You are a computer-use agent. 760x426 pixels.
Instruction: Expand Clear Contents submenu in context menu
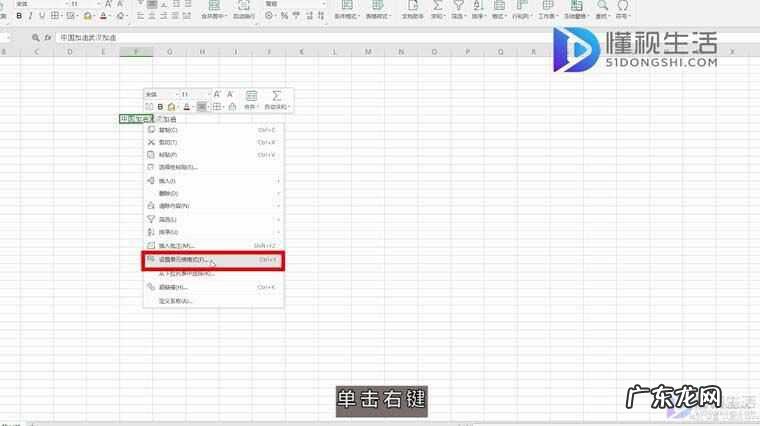coord(213,206)
